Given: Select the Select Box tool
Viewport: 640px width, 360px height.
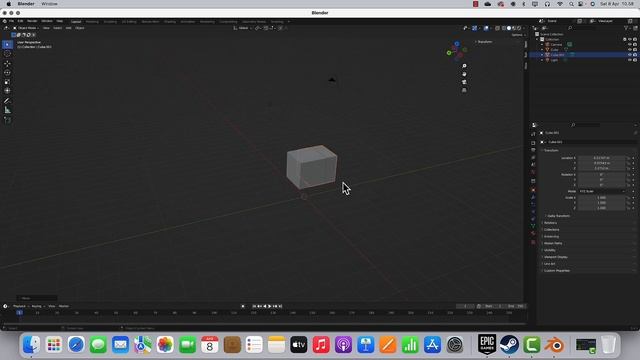Looking at the screenshot, I should pyautogui.click(x=7, y=44).
